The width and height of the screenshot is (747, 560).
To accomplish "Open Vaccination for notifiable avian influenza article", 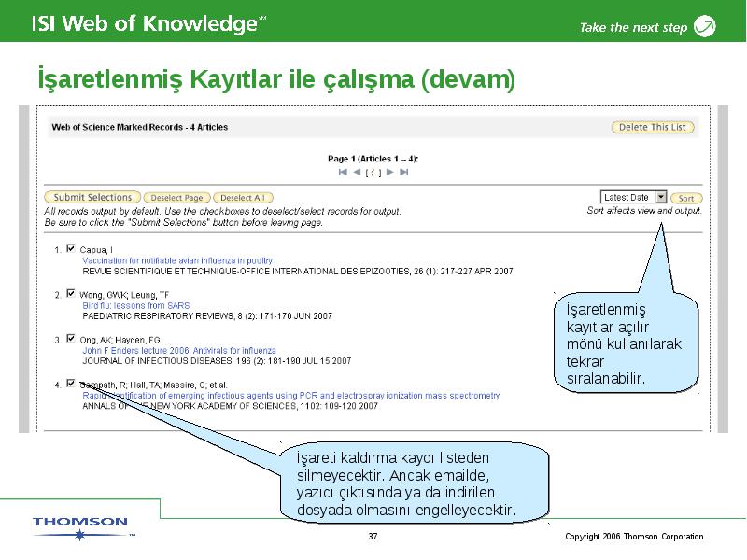I will point(177,260).
